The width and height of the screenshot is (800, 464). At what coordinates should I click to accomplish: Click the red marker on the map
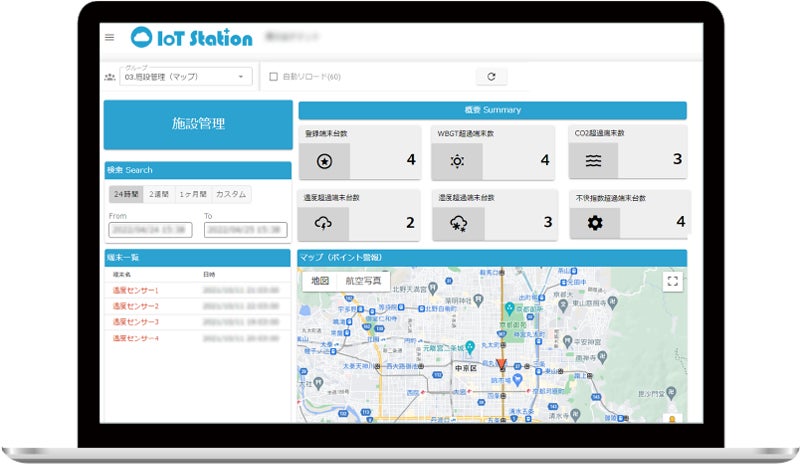(x=501, y=364)
